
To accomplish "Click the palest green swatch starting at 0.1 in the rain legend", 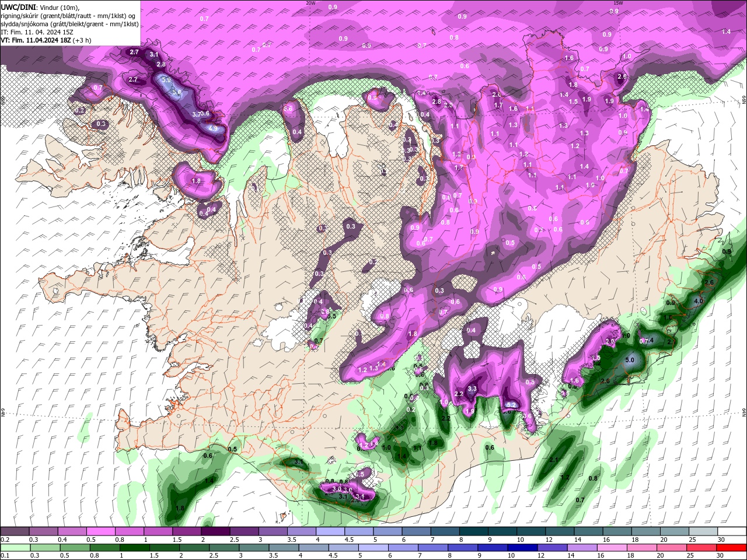I will [16, 548].
